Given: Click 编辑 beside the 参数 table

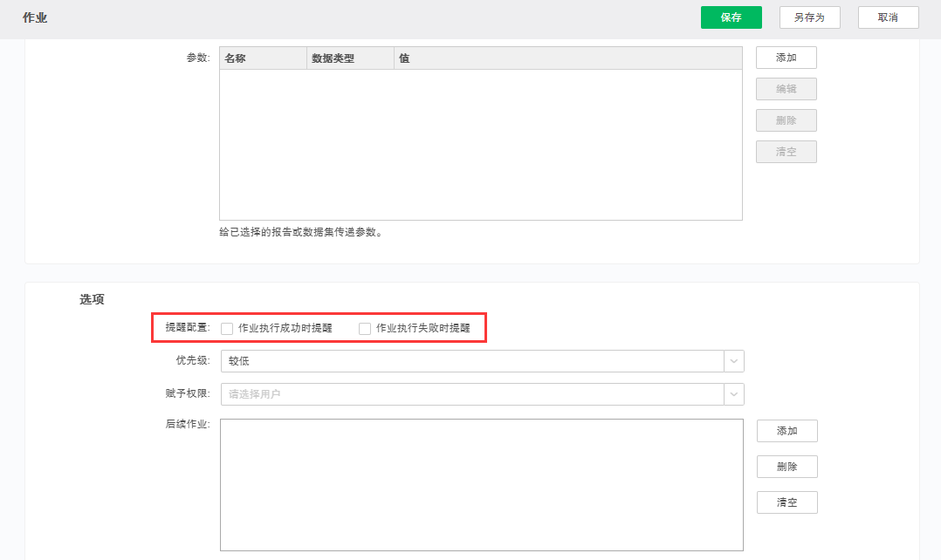Looking at the screenshot, I should pyautogui.click(x=786, y=89).
